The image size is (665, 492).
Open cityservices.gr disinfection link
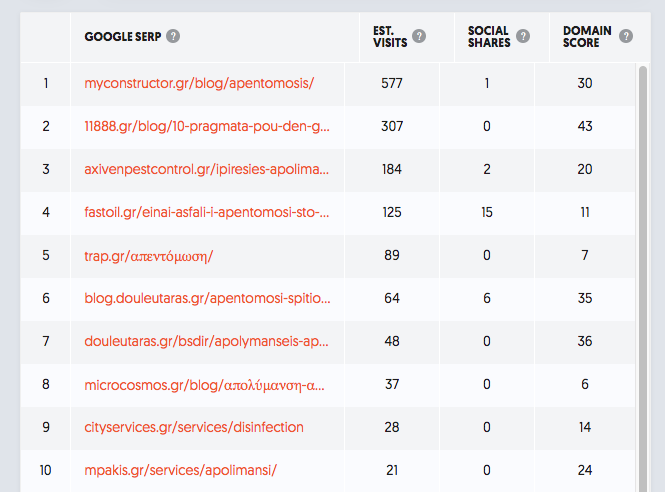coord(194,427)
